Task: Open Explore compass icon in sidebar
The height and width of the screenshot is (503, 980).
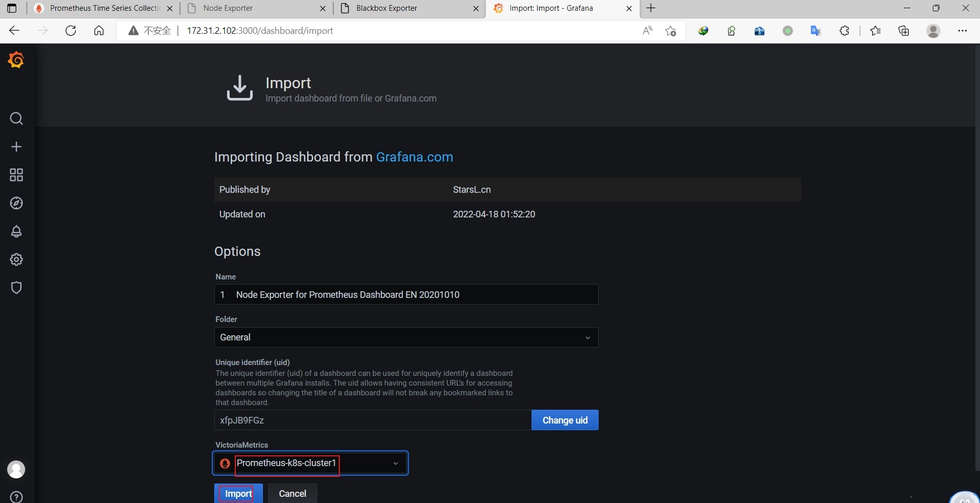Action: click(x=16, y=203)
